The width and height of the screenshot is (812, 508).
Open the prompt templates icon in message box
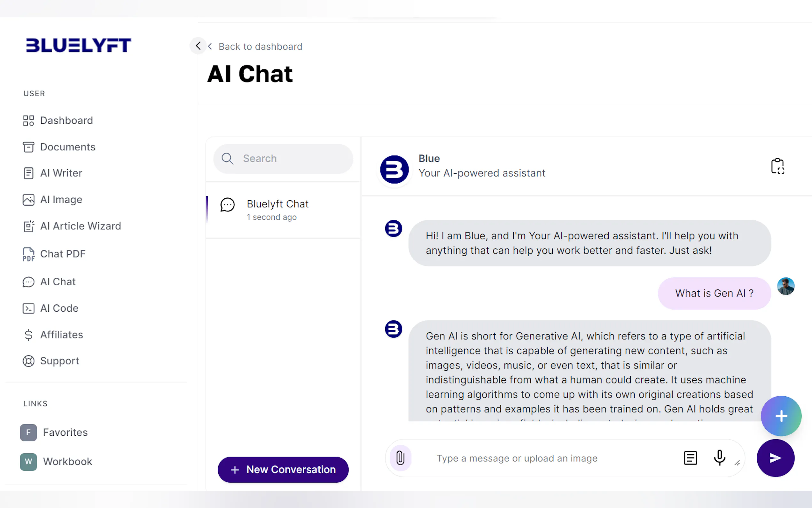pos(690,458)
